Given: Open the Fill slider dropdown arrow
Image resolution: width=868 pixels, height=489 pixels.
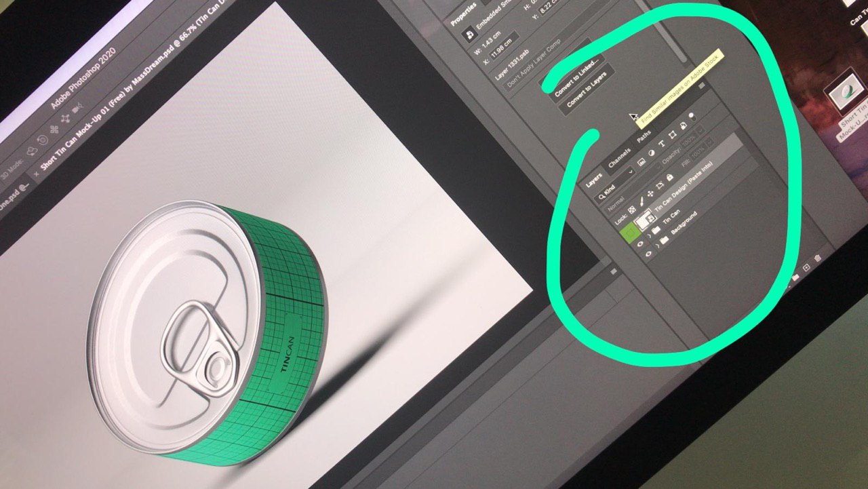Looking at the screenshot, I should pos(710,142).
